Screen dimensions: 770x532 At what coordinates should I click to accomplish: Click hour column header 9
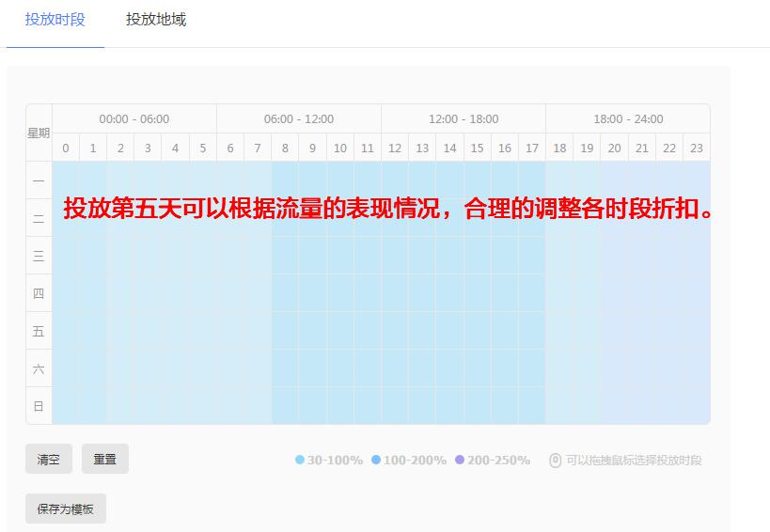click(312, 148)
